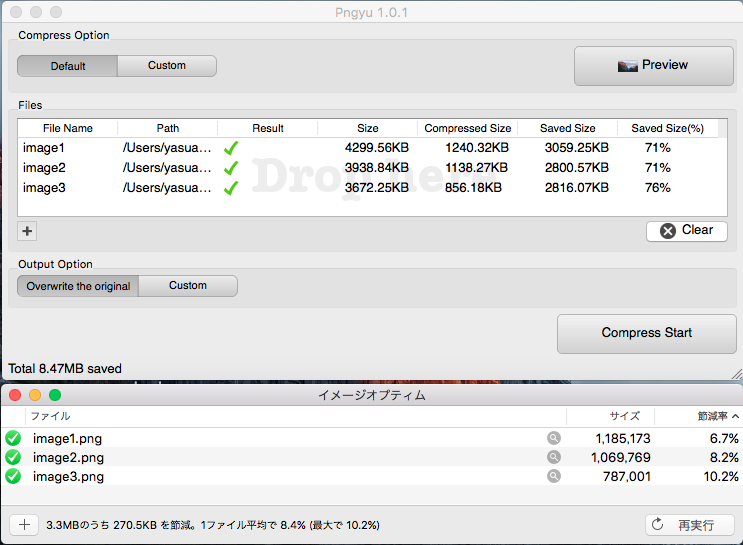Click 再実行 to run optimization again
The height and width of the screenshot is (545, 743).
[x=689, y=525]
